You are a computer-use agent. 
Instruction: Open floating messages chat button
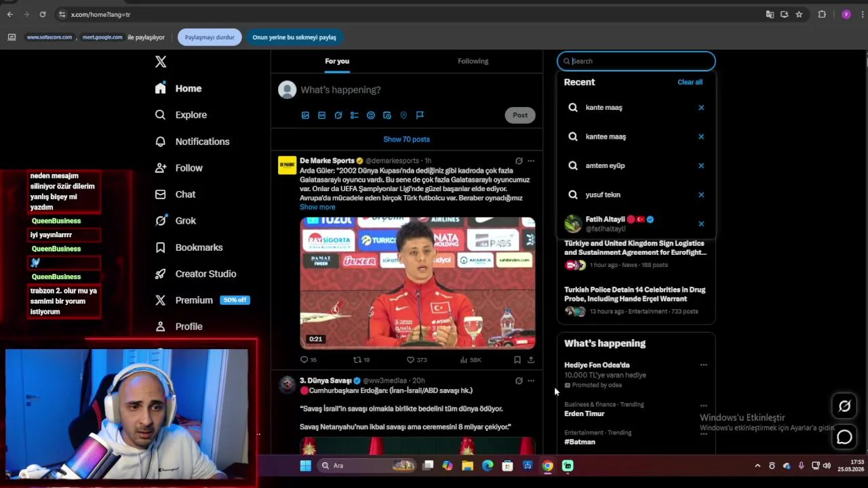[844, 437]
